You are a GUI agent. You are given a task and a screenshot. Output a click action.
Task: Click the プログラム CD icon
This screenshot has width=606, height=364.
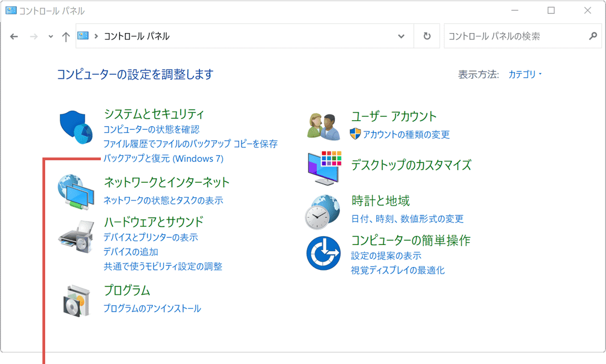[77, 300]
